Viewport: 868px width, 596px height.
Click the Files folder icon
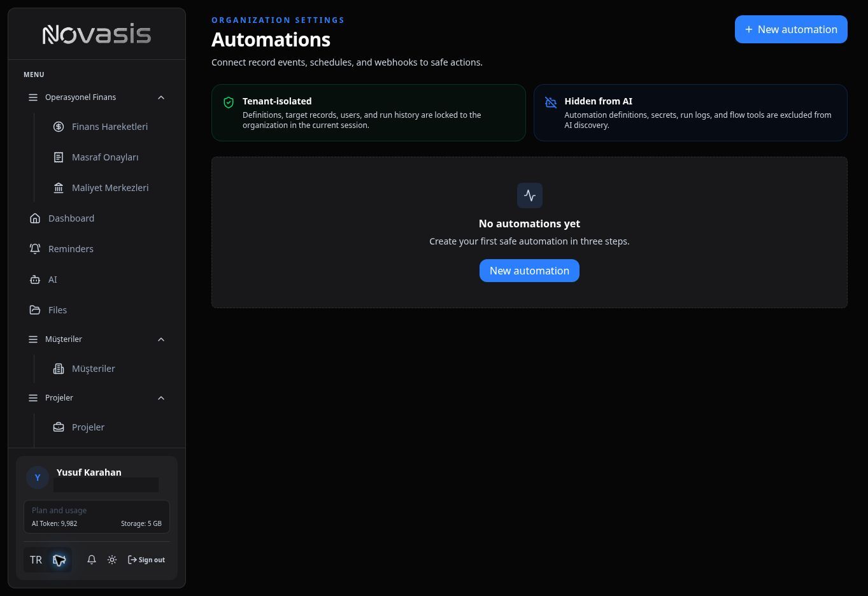point(35,310)
